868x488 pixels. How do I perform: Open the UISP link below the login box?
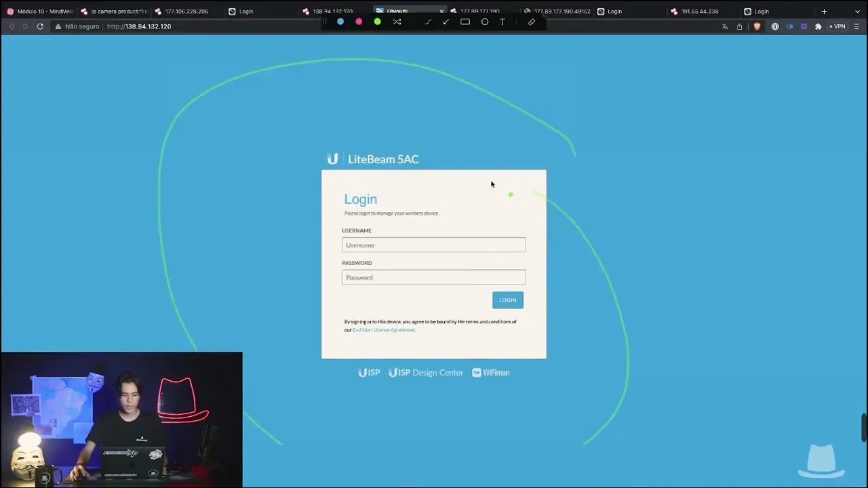[369, 373]
